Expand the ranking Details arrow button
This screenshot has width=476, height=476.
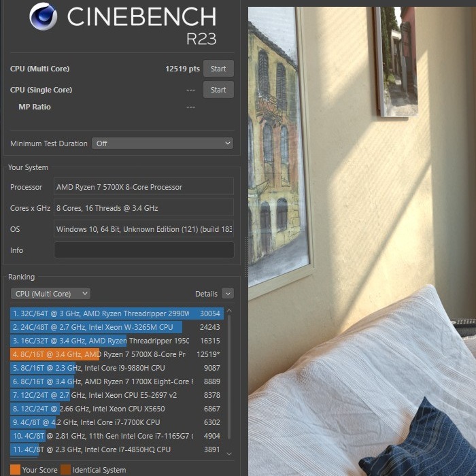(x=228, y=294)
